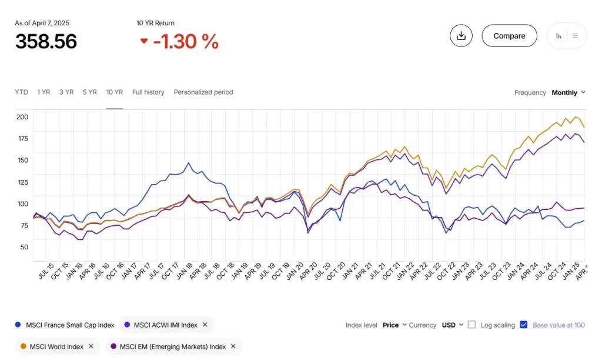Screen dimensions: 602x364
Task: Change the Currency from USD
Action: coord(452,325)
